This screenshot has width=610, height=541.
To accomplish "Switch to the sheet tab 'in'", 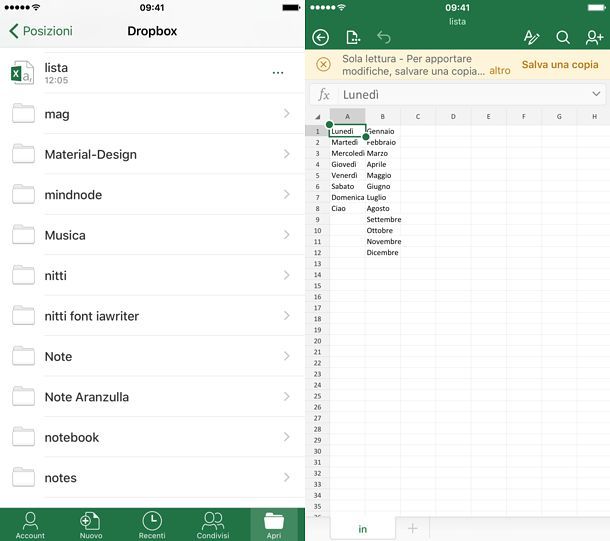I will click(x=363, y=529).
